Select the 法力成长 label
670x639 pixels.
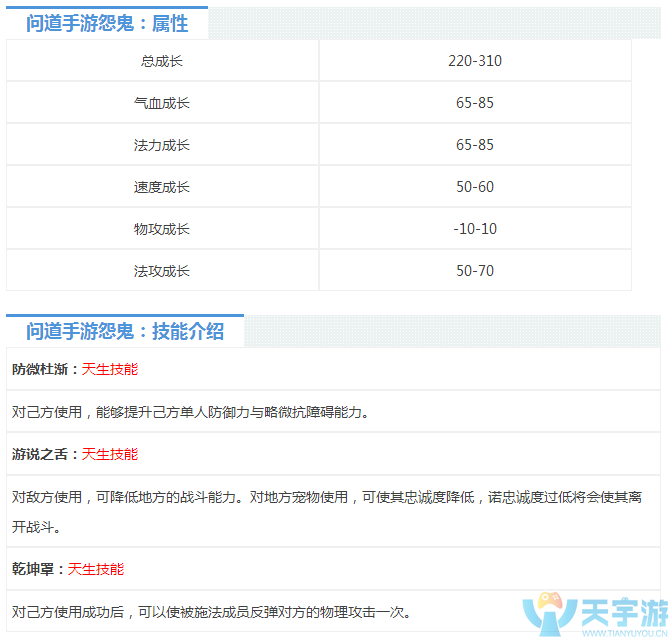click(x=162, y=145)
